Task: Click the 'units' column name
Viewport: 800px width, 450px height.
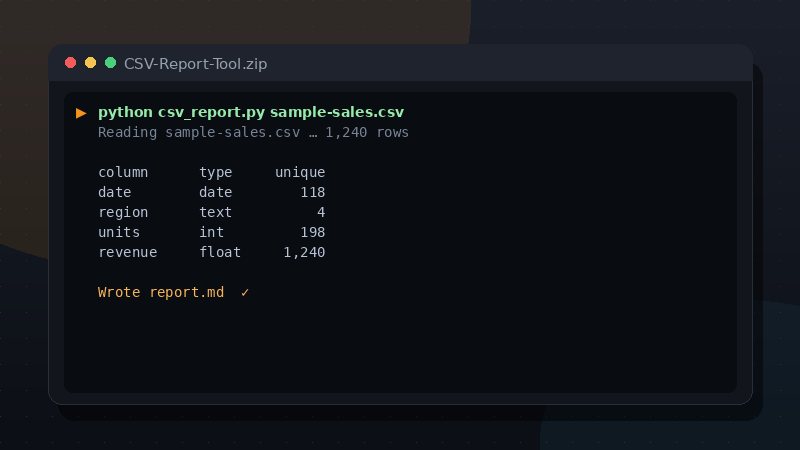Action: click(119, 232)
